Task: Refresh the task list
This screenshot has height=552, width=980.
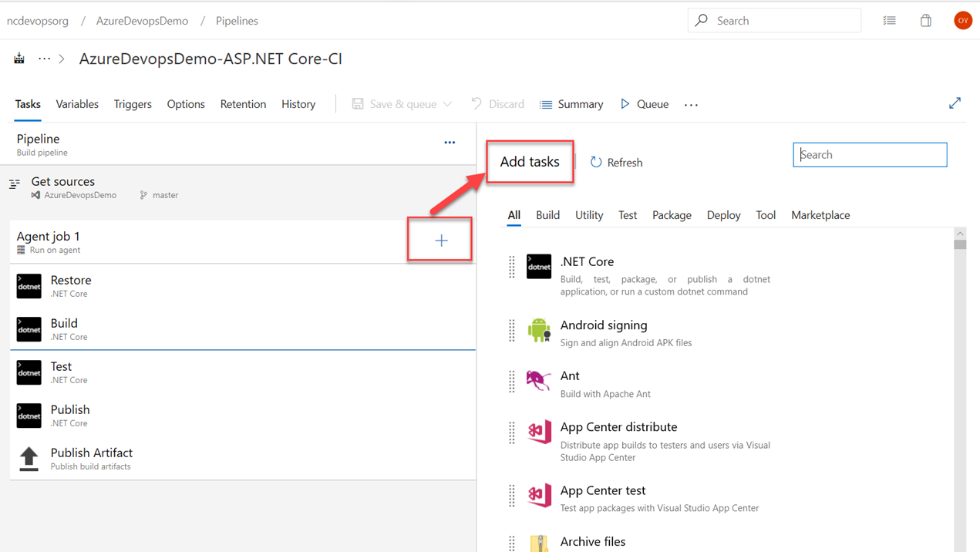Action: 616,163
